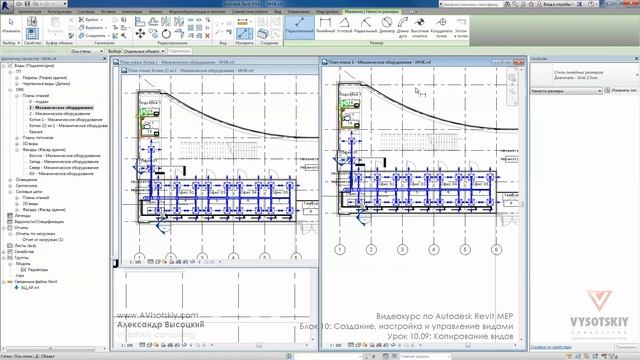This screenshot has height=360, width=640.
Task: Select the Arc Length (Длина дуги) tool
Action: click(x=402, y=27)
